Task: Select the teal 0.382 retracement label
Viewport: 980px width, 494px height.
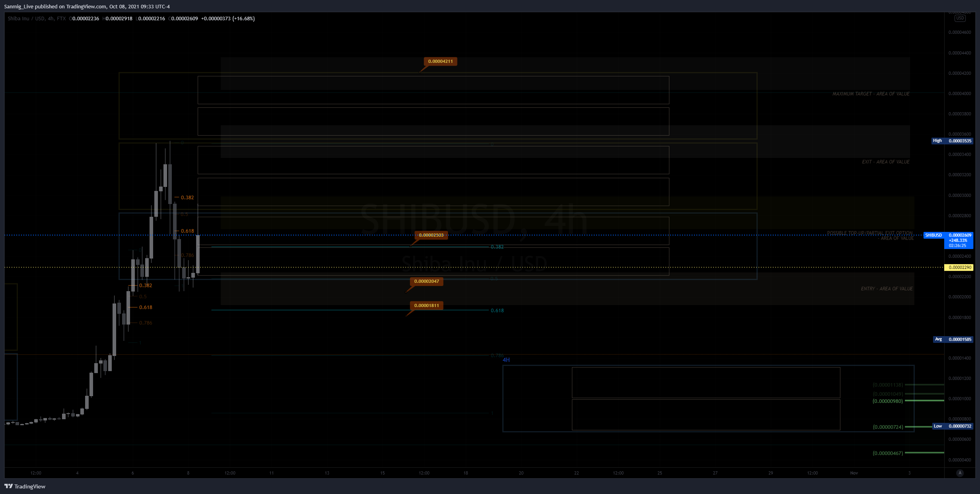Action: click(497, 247)
